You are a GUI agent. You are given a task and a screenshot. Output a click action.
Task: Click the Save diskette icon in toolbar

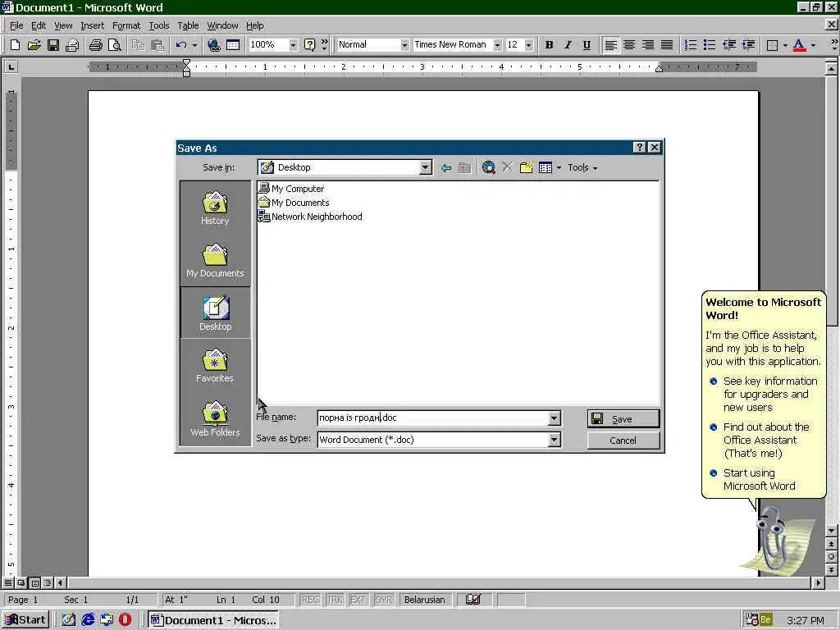[x=53, y=45]
